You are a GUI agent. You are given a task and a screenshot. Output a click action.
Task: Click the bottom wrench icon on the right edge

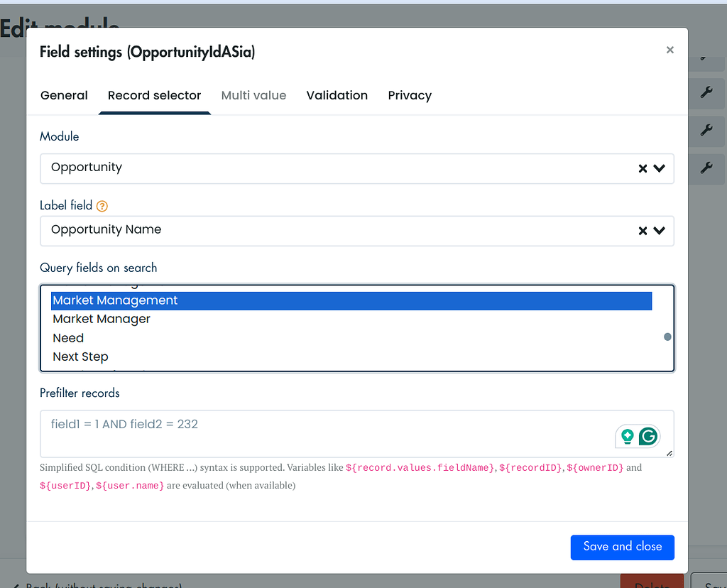[x=706, y=169]
